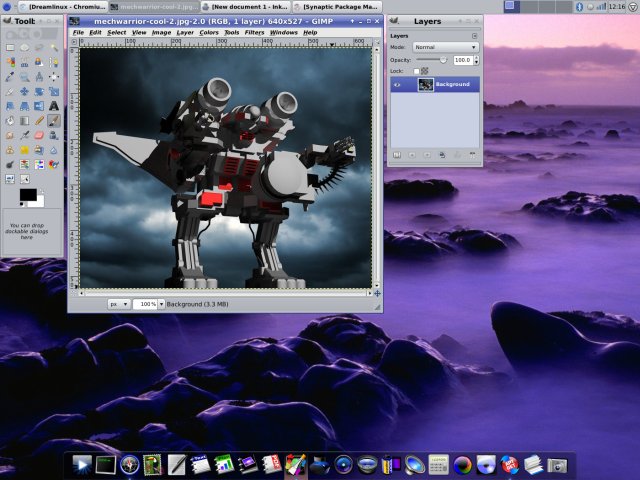Click the delete layer trash button

[472, 156]
